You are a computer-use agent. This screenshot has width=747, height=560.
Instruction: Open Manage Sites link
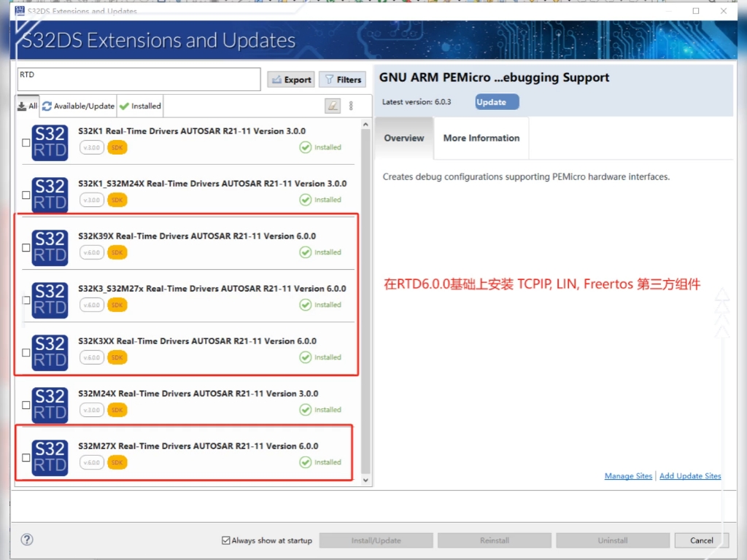pos(628,475)
